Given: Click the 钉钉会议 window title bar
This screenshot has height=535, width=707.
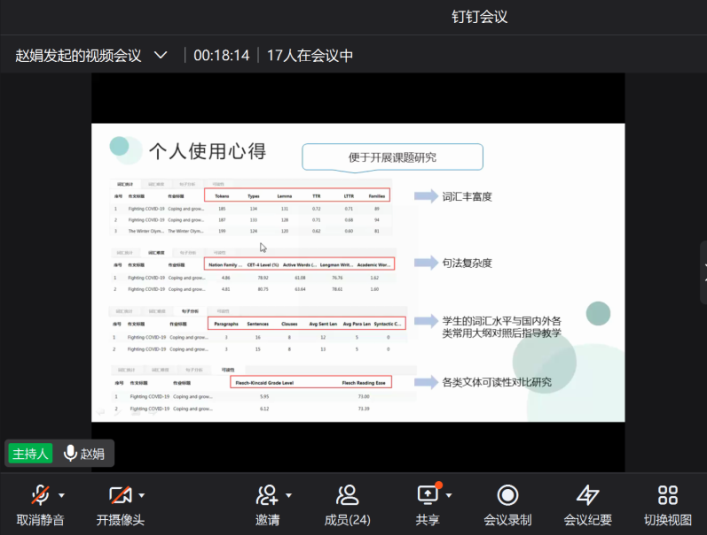Looking at the screenshot, I should [480, 17].
